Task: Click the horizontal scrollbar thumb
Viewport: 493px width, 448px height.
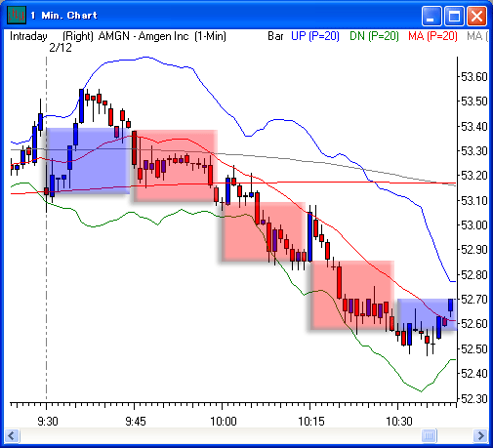Action: (x=429, y=435)
